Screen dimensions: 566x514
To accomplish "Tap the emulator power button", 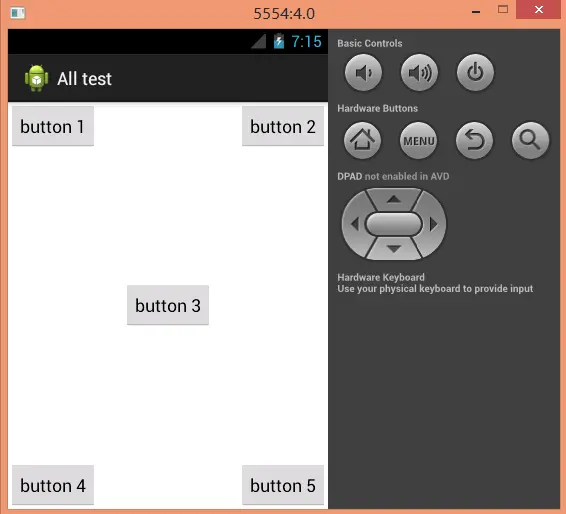I will click(x=475, y=73).
